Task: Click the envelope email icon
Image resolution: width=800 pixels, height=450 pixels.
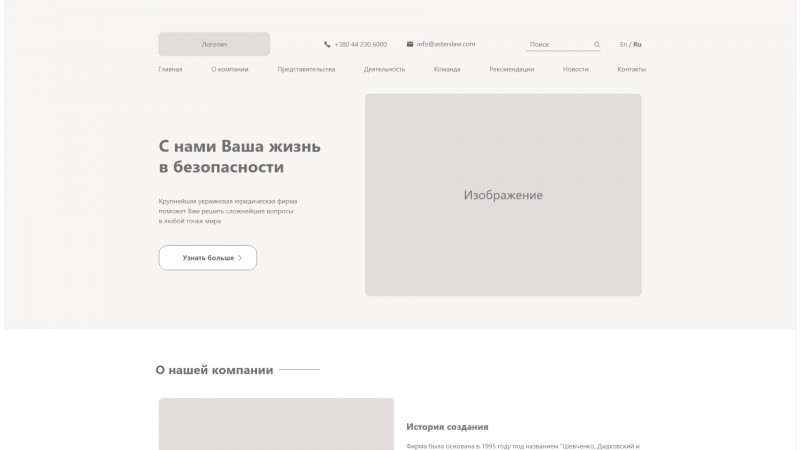Action: pyautogui.click(x=410, y=44)
